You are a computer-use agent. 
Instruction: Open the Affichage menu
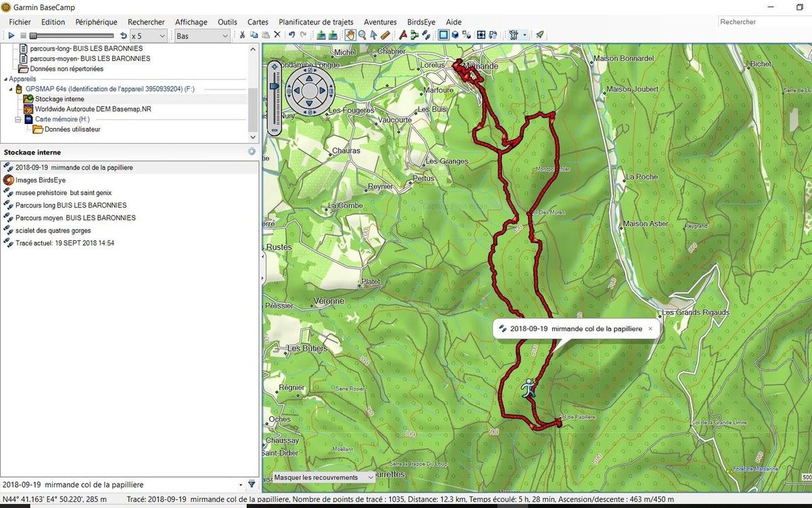tap(191, 22)
